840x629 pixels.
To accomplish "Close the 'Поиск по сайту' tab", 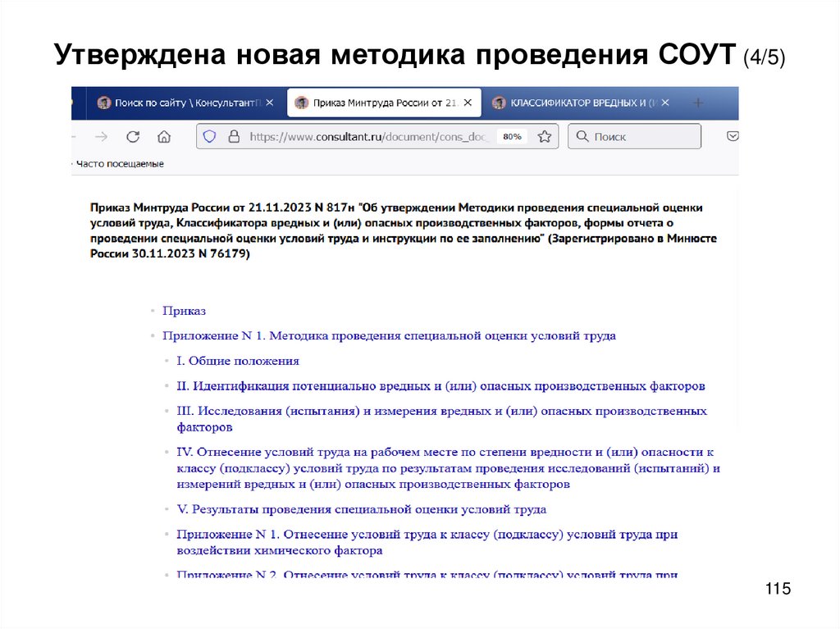I will [269, 103].
